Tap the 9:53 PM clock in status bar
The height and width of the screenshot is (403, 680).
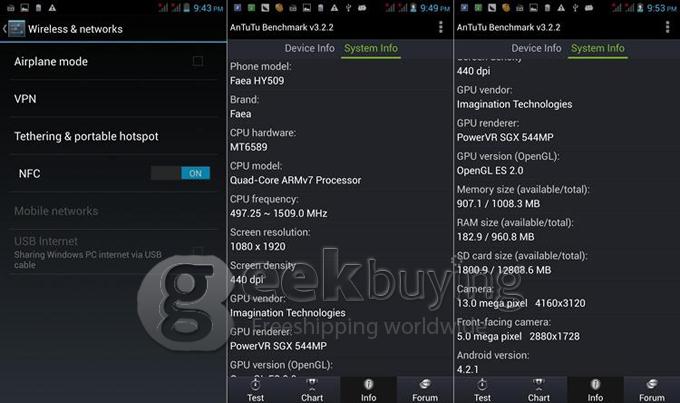coord(662,8)
